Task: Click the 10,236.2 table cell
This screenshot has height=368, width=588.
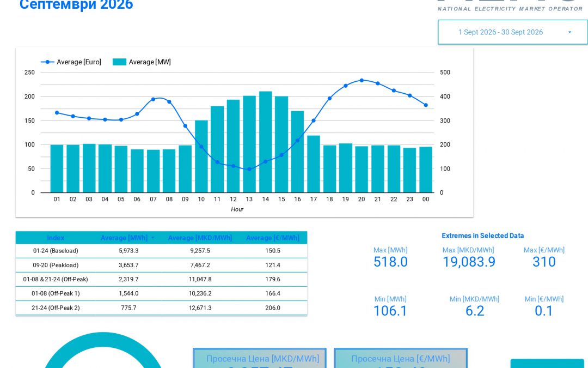Action: (x=200, y=293)
